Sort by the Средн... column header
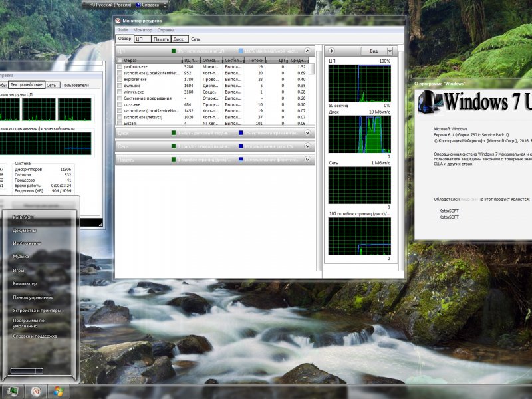This screenshot has width=532, height=399. click(298, 61)
